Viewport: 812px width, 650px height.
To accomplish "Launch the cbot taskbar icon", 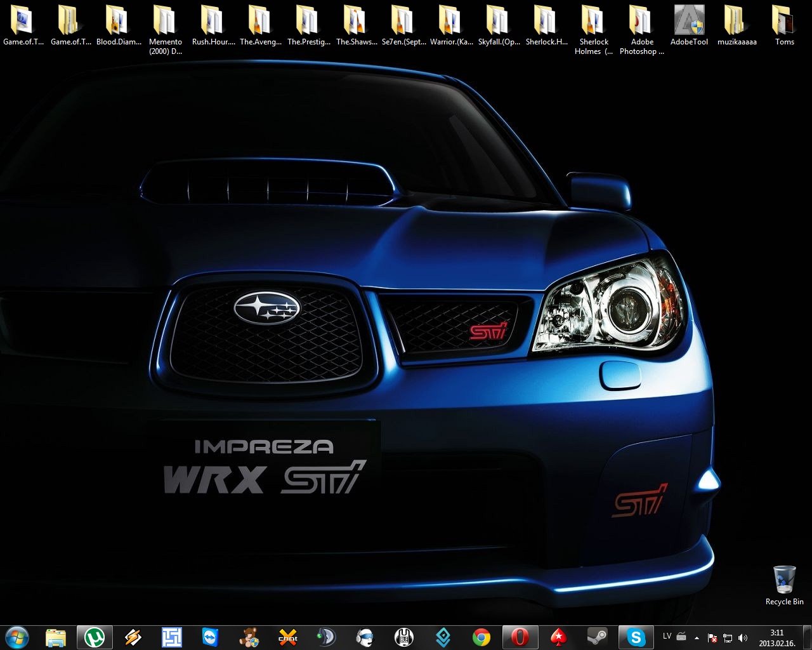I will (x=287, y=637).
